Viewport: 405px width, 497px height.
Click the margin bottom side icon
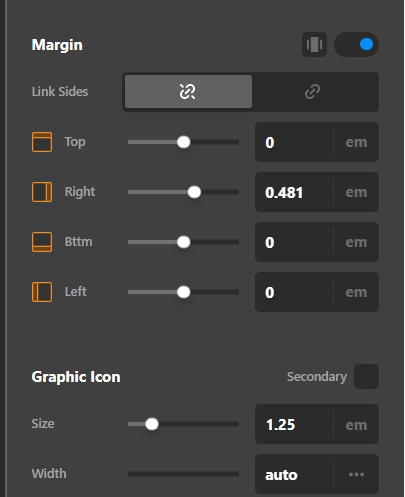[x=42, y=242]
